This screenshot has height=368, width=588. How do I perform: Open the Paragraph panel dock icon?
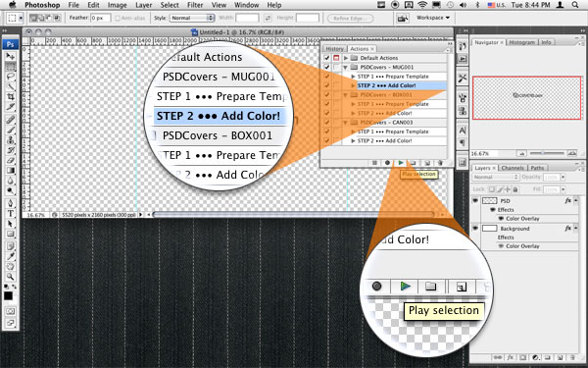463,142
